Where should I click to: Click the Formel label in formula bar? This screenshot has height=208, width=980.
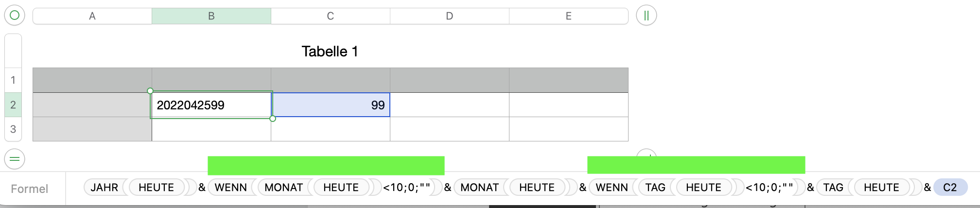(30, 189)
